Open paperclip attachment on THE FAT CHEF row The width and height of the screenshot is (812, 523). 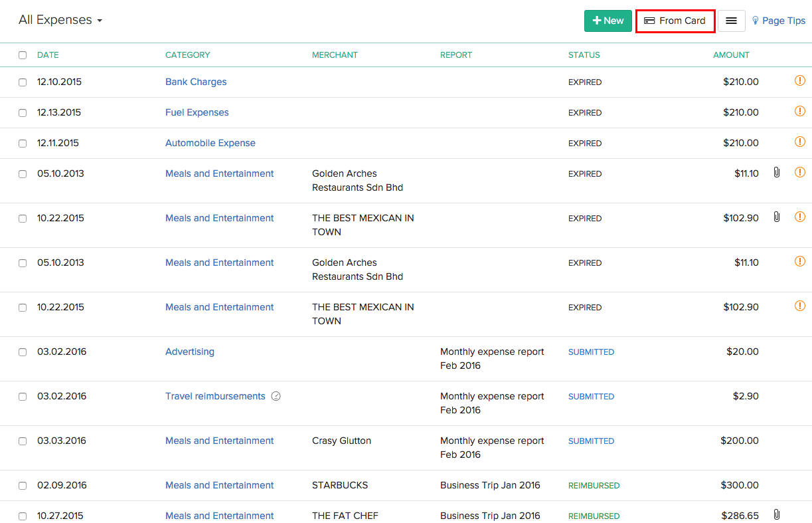pos(776,515)
